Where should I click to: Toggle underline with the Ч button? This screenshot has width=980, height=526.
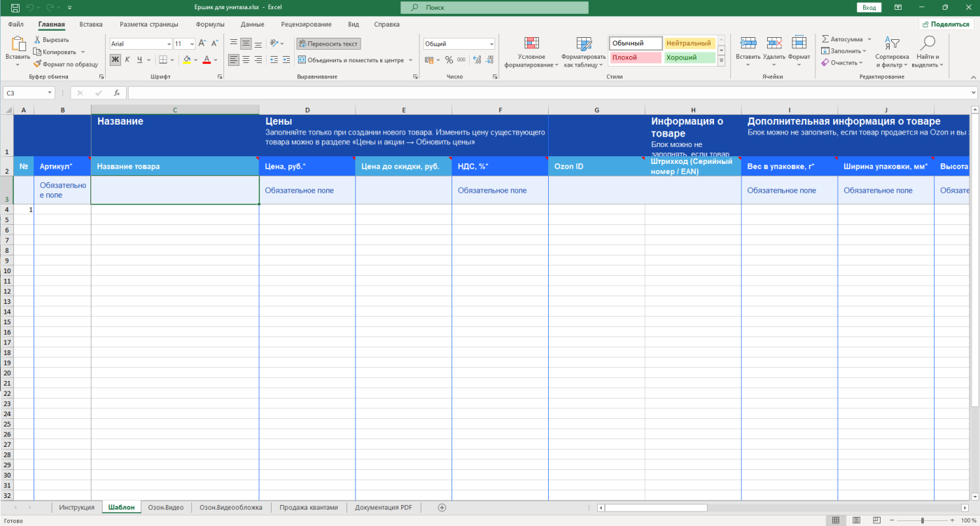point(140,60)
